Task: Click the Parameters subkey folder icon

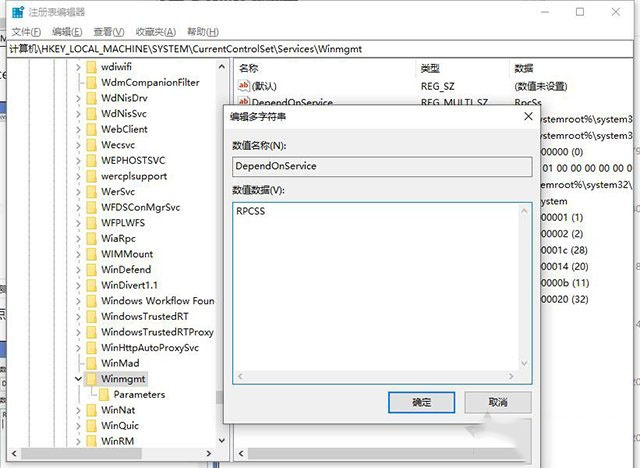Action: (x=104, y=395)
